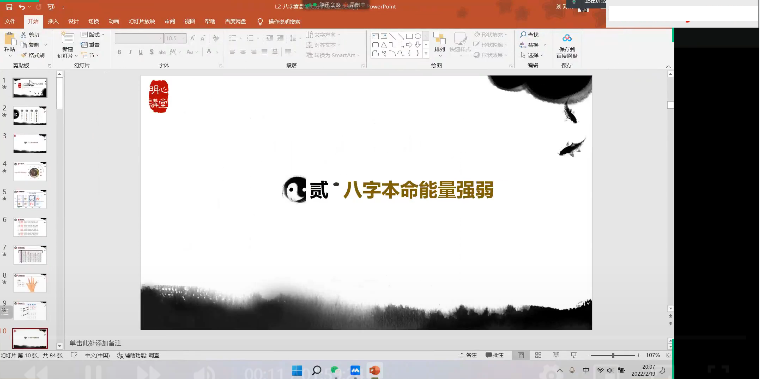Image resolution: width=760 pixels, height=379 pixels.
Task: Click the Redo icon in title bar
Action: tap(38, 7)
